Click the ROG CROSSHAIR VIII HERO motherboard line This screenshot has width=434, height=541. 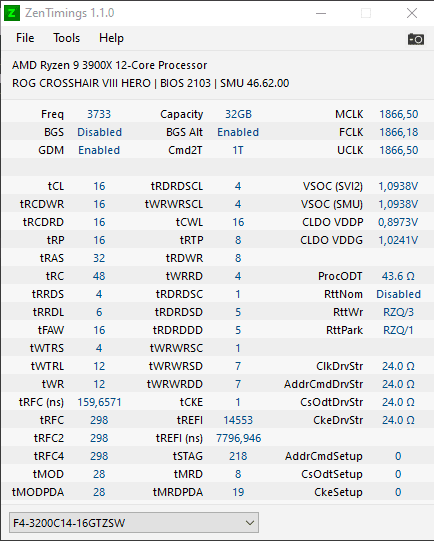click(150, 83)
